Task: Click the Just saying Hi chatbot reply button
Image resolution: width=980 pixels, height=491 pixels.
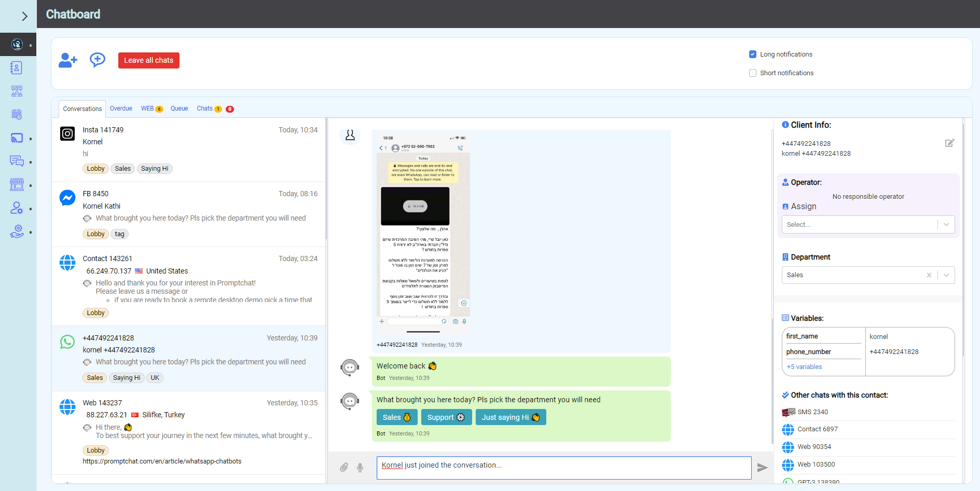Action: pos(510,417)
